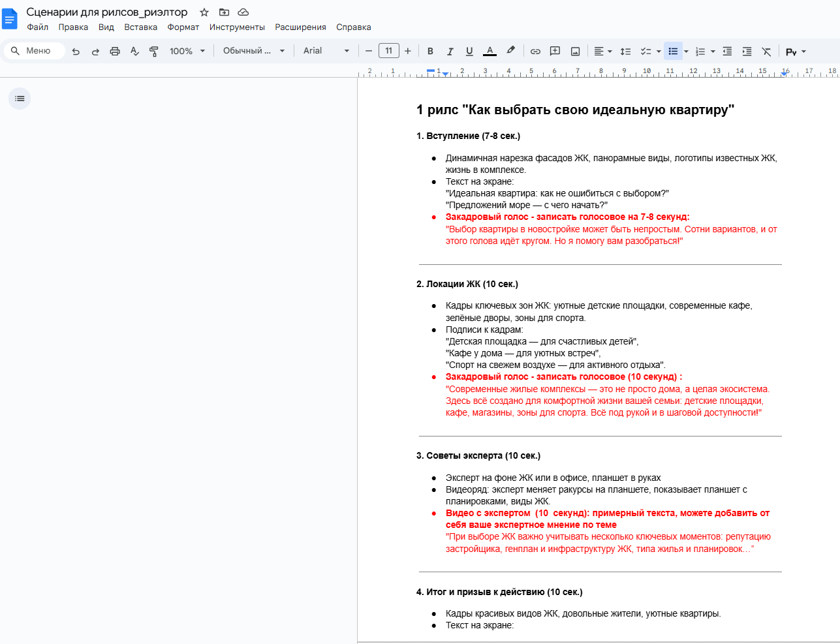Open the Расширения menu
Screen dimensions: 840x644
point(300,27)
